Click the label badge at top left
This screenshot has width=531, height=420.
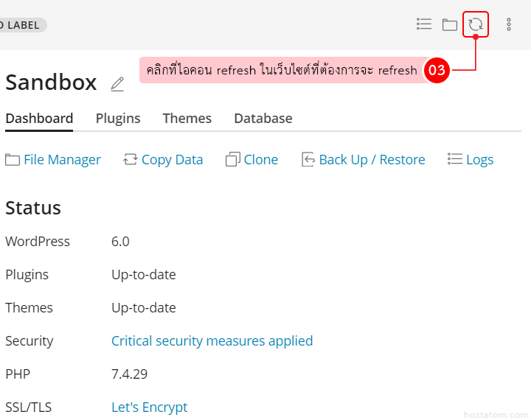point(21,25)
